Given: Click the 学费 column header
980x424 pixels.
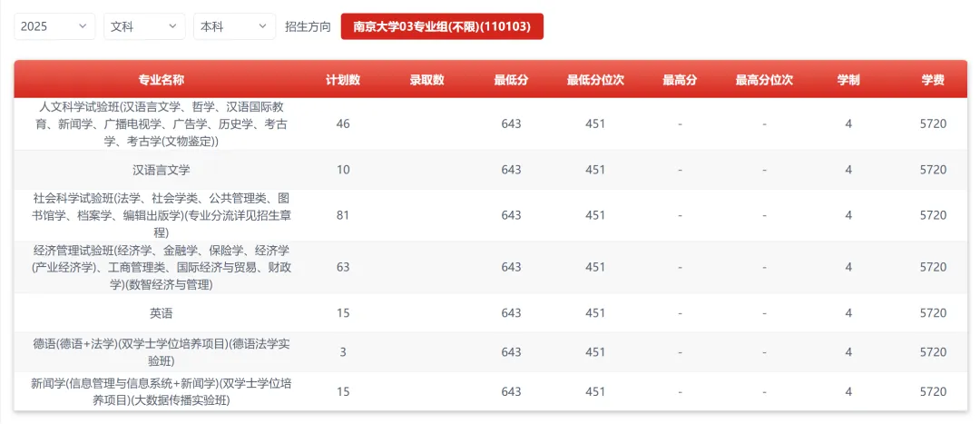Looking at the screenshot, I should (x=933, y=80).
